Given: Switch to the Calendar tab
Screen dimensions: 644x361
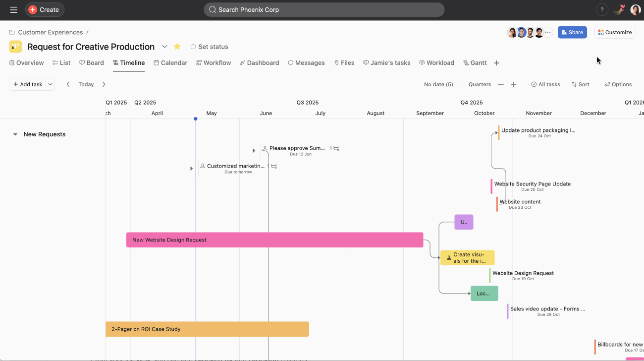Looking at the screenshot, I should pyautogui.click(x=170, y=62).
